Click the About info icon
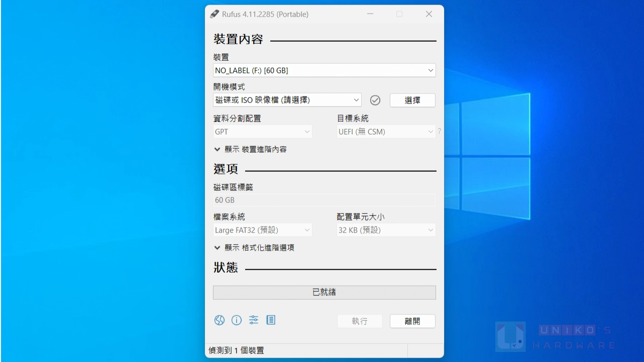This screenshot has height=362, width=644. point(237,320)
